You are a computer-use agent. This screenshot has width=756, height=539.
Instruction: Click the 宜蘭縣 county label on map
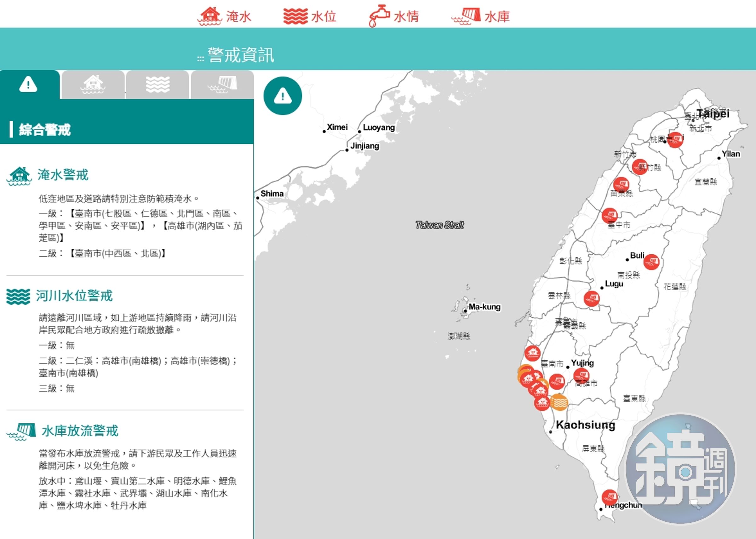[x=706, y=182]
